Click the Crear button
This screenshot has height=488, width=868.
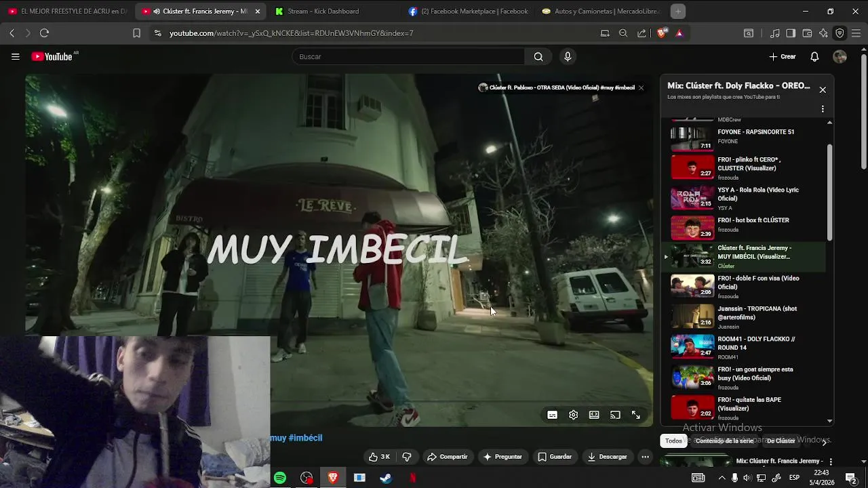[783, 57]
